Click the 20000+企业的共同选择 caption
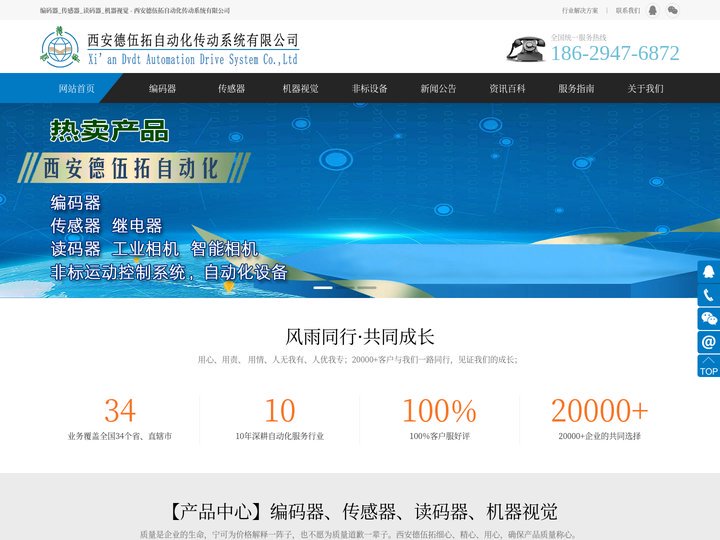 pos(599,436)
